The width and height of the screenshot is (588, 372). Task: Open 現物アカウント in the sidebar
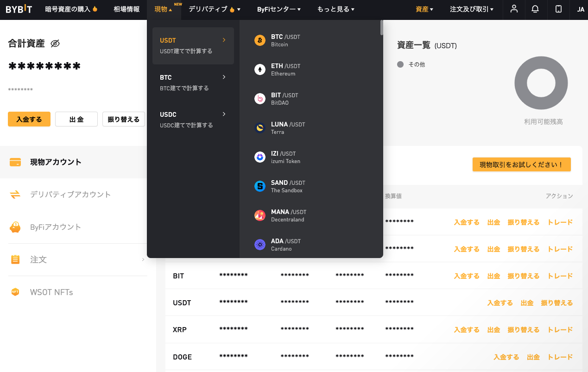[74, 162]
